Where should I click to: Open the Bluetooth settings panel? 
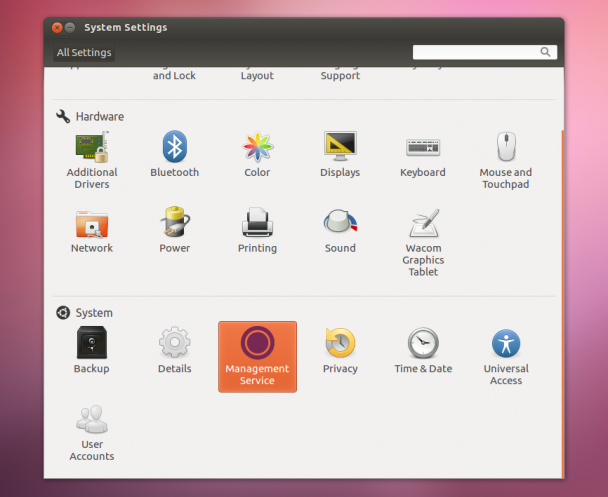coord(174,154)
